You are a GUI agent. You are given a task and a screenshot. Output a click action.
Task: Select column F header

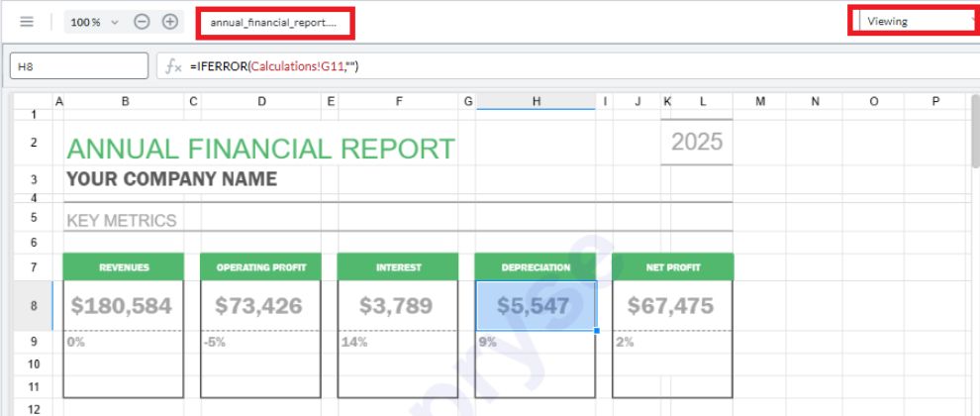(398, 101)
